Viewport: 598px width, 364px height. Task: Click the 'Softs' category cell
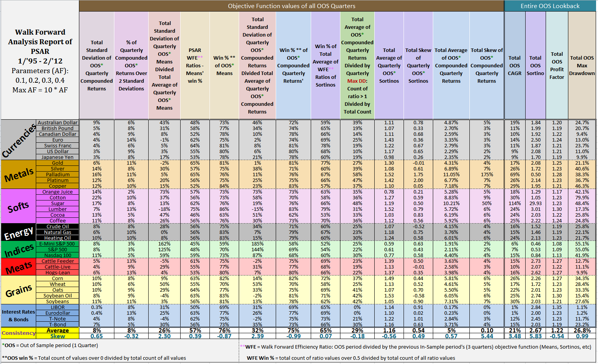pos(18,206)
